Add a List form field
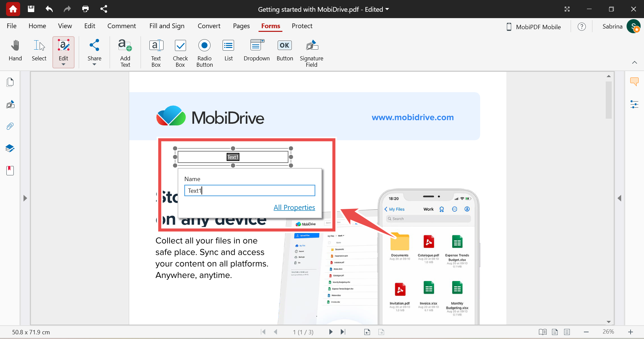This screenshot has height=339, width=644. [228, 51]
